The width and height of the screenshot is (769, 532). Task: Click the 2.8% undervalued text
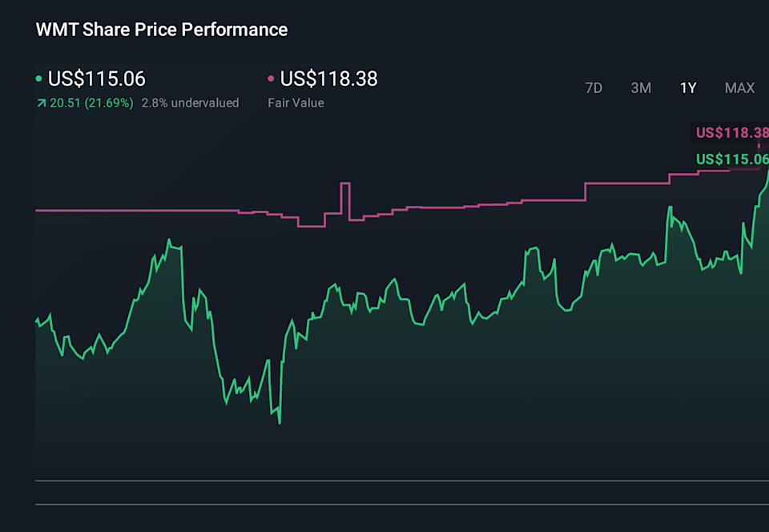pyautogui.click(x=190, y=103)
